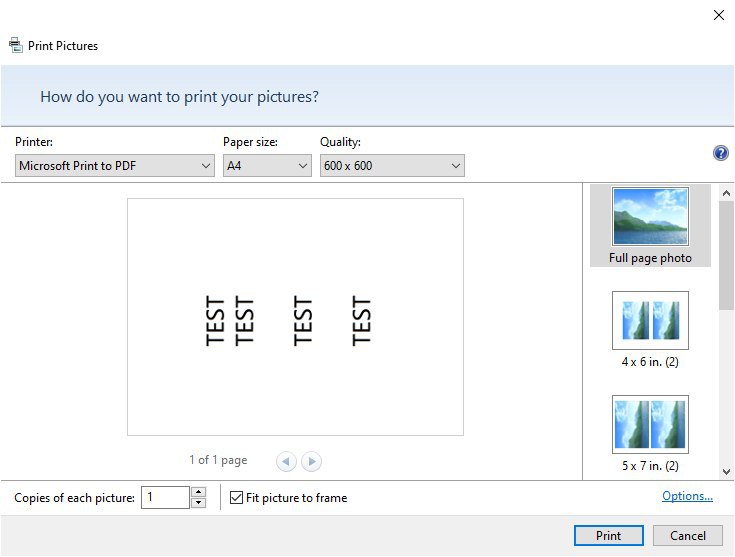
Task: Click the Cancel button
Action: coord(688,535)
